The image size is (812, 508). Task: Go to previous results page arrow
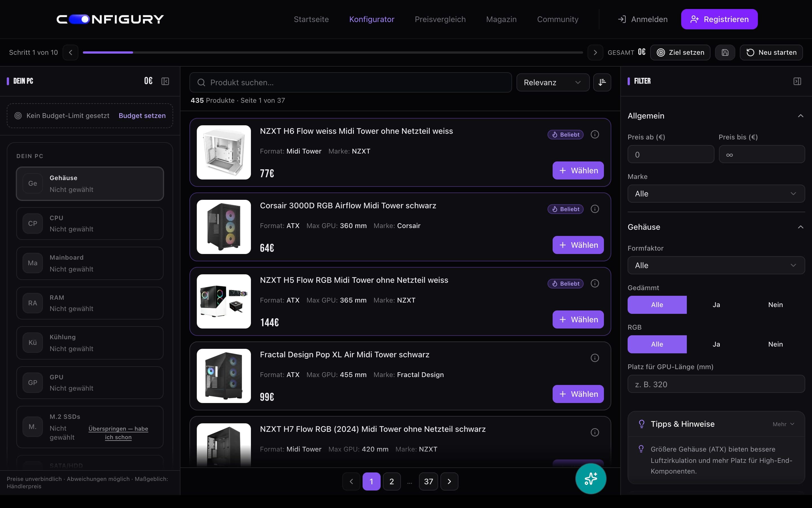(351, 481)
